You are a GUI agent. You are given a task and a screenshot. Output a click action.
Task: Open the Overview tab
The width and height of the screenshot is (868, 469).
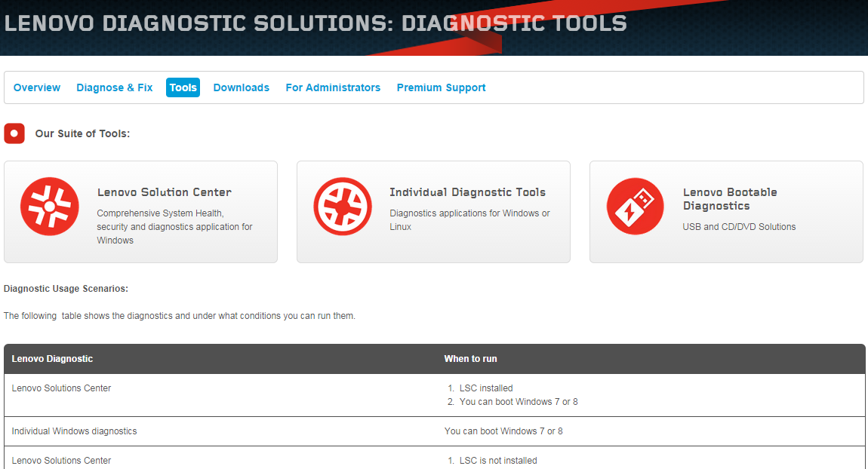[x=36, y=87]
